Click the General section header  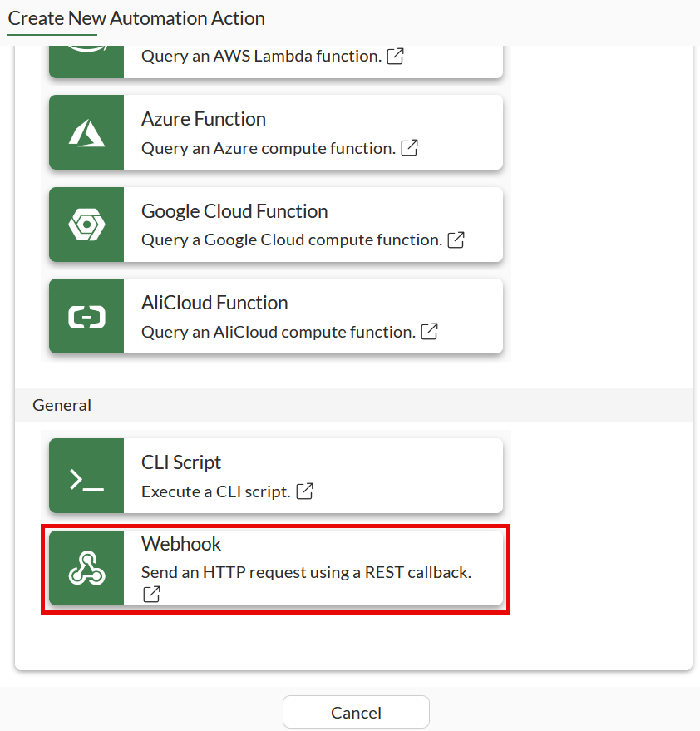pos(62,405)
